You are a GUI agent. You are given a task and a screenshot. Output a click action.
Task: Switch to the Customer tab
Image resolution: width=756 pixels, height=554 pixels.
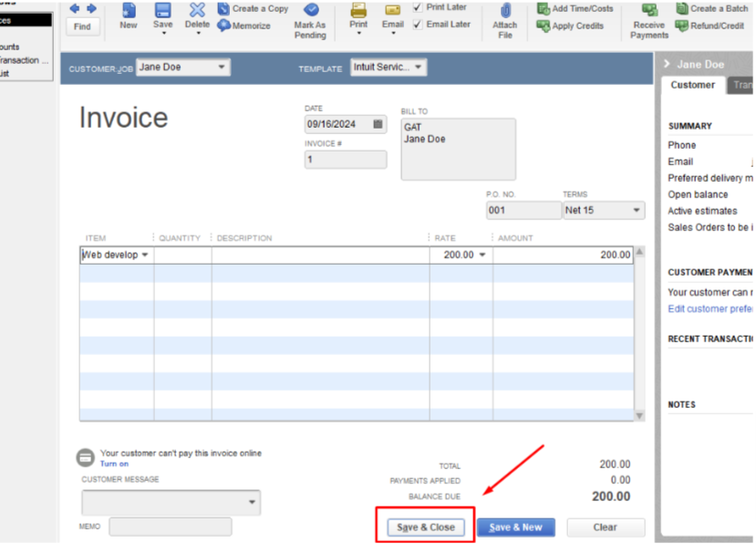point(693,85)
